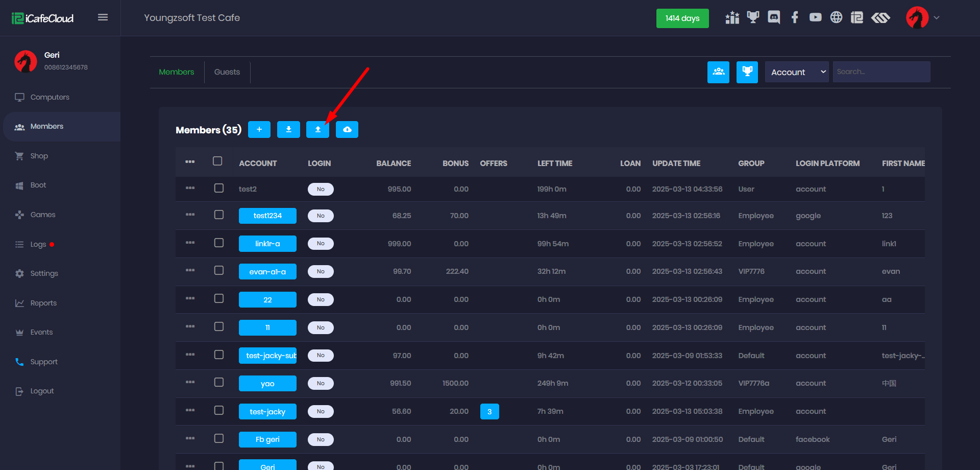Open the Account search filter dropdown
Viewport: 980px width, 470px height.
tap(797, 72)
